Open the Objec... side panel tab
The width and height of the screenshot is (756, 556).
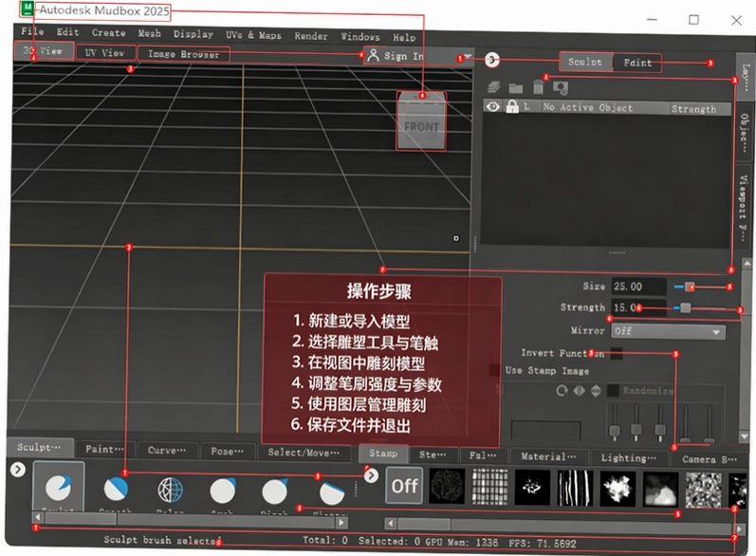click(x=745, y=133)
